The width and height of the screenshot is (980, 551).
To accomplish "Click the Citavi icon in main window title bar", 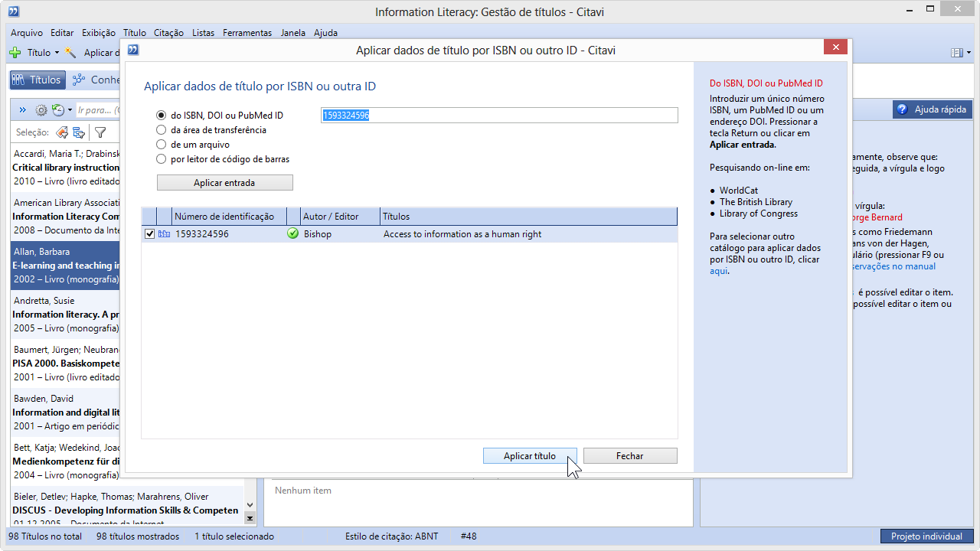I will click(x=13, y=11).
